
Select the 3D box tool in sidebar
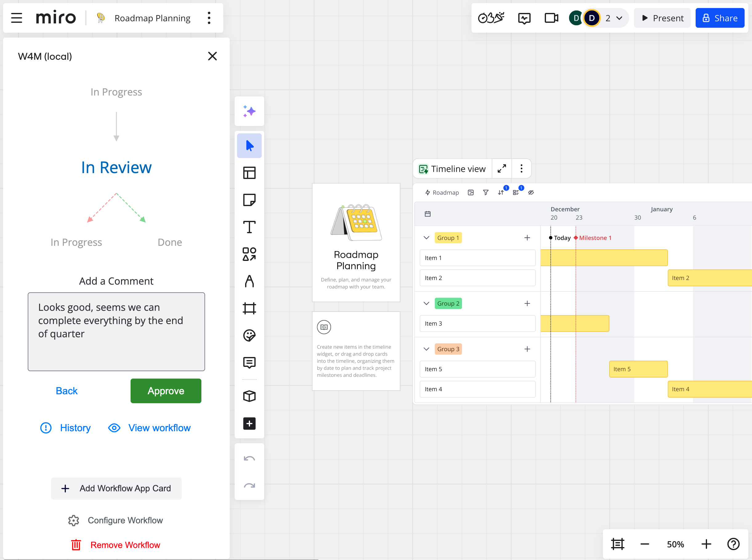coord(249,395)
